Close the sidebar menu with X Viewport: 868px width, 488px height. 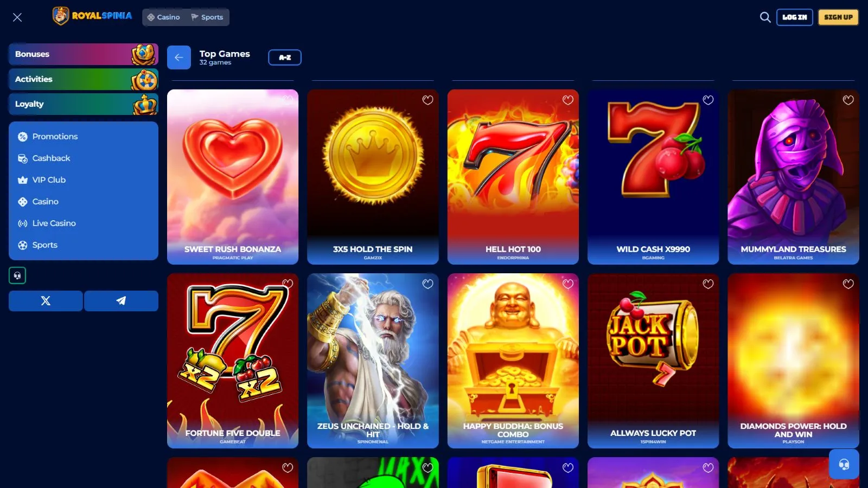click(17, 17)
